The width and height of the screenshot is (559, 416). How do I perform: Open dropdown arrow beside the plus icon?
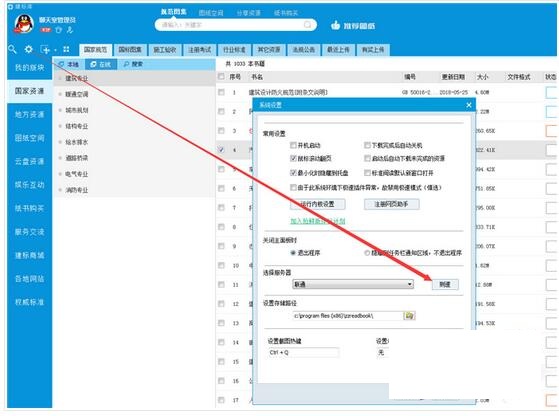(x=55, y=50)
